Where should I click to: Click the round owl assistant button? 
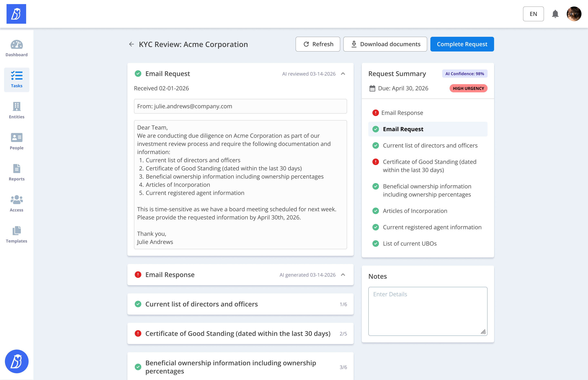point(17,361)
